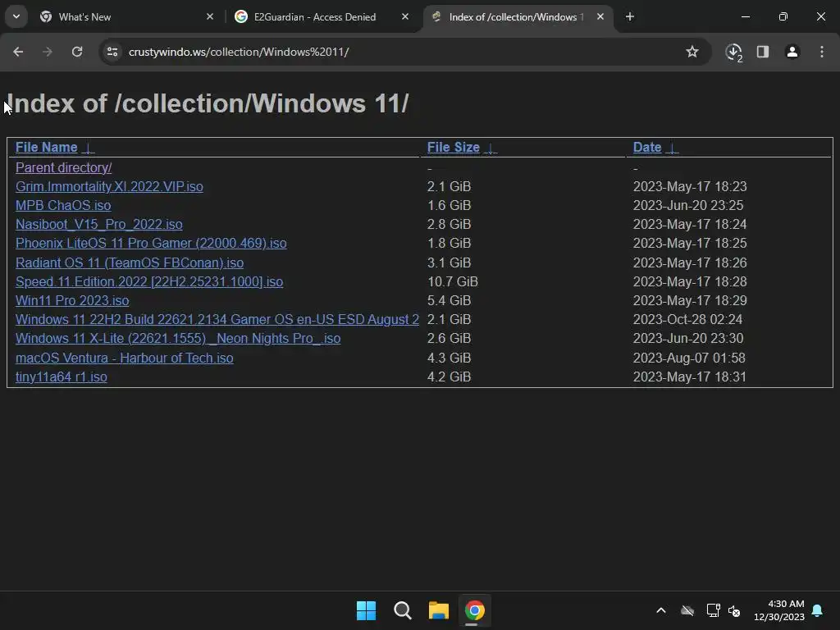
Task: Download tiny11a64 r1.iso
Action: (x=61, y=377)
